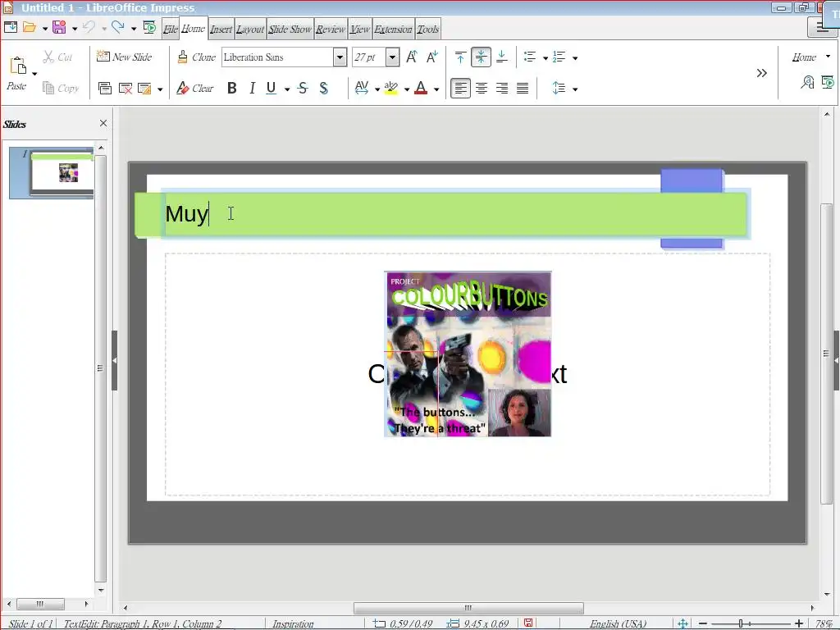Open a file with folder icon
Screen dimensions: 840x630
click(30, 28)
